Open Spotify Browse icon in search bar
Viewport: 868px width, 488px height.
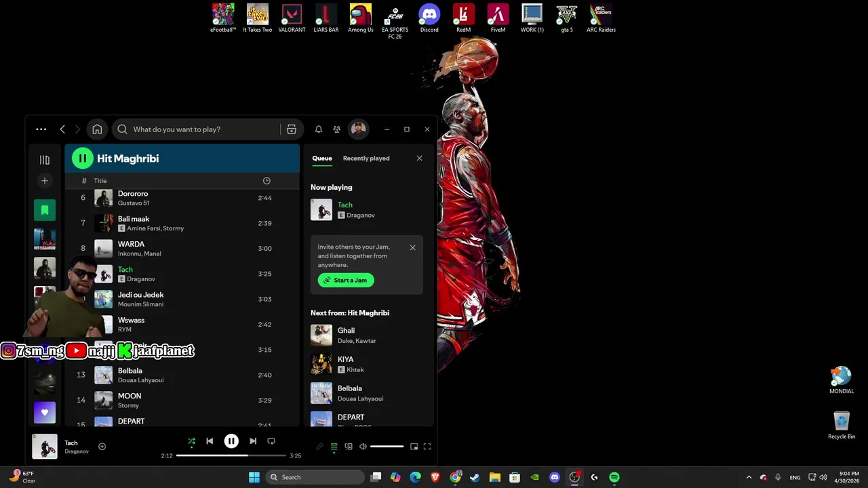[x=292, y=129]
